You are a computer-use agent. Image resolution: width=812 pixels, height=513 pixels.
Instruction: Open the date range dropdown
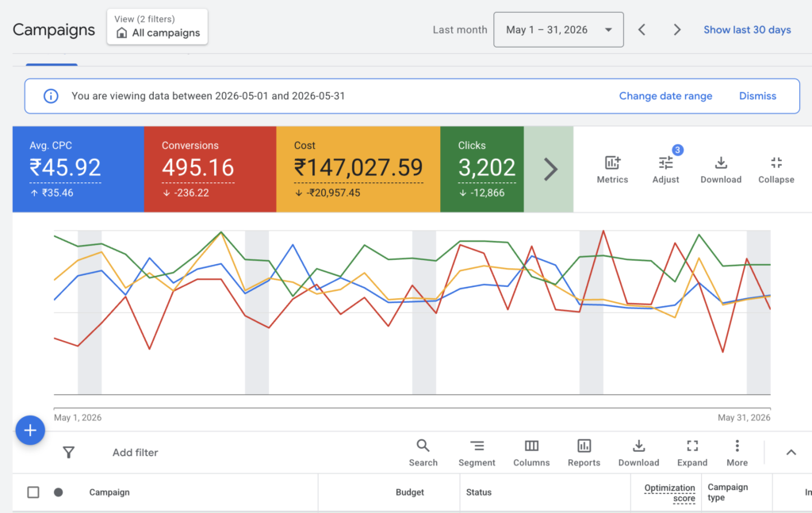coord(558,29)
